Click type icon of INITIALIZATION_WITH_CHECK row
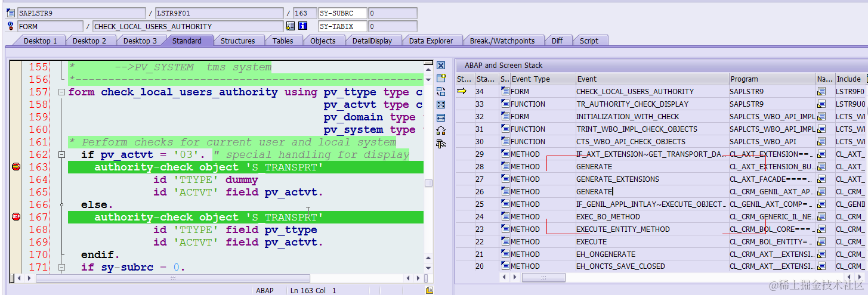Screen dimensions: 868x295 [x=505, y=116]
